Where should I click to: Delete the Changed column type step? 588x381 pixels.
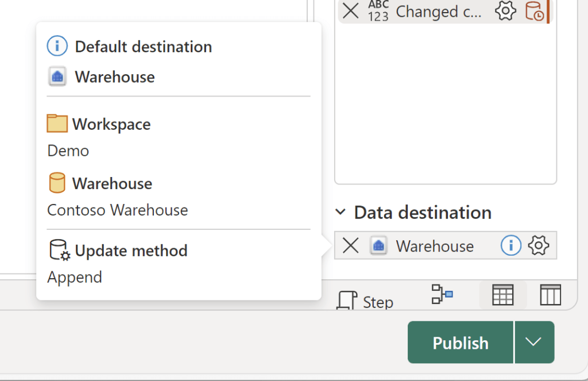pos(350,10)
